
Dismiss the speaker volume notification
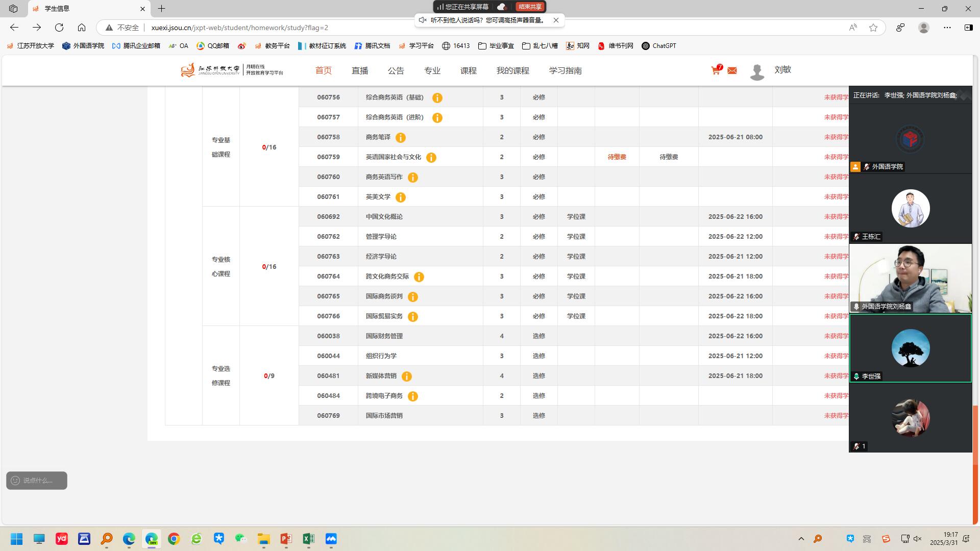coord(556,20)
